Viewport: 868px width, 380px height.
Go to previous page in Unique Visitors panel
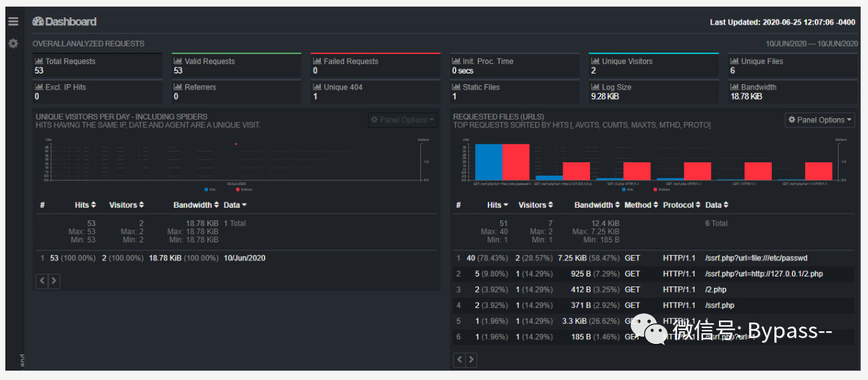42,281
